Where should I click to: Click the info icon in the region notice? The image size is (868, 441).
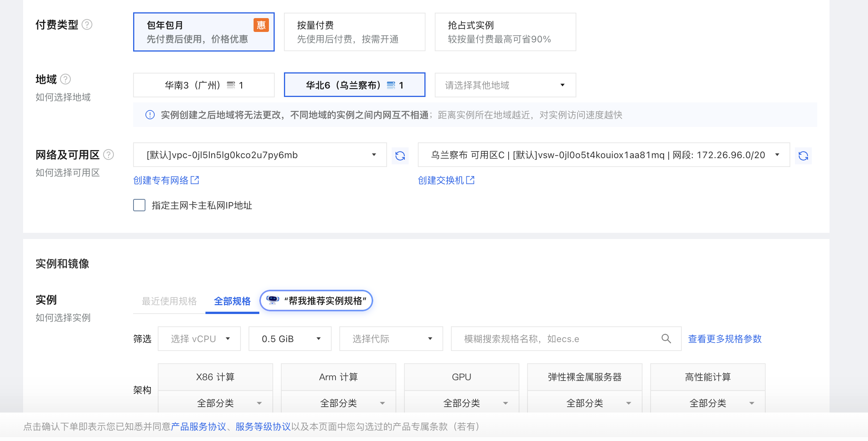click(x=150, y=115)
